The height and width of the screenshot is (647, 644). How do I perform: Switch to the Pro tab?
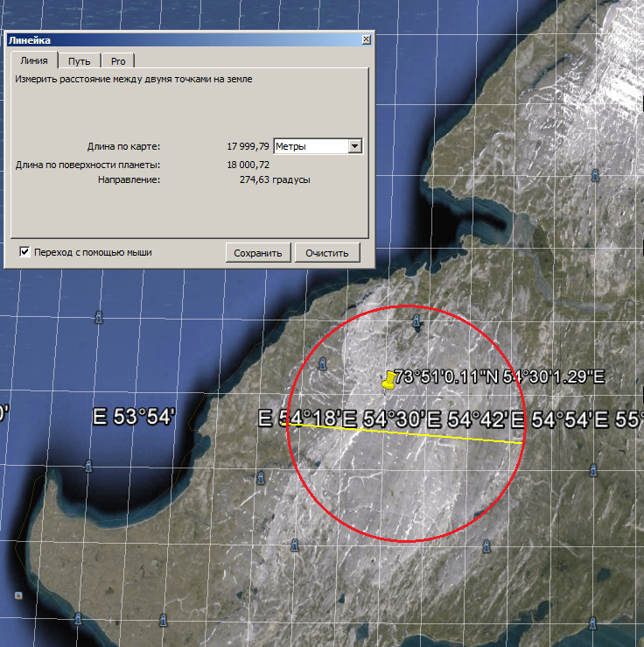(118, 61)
